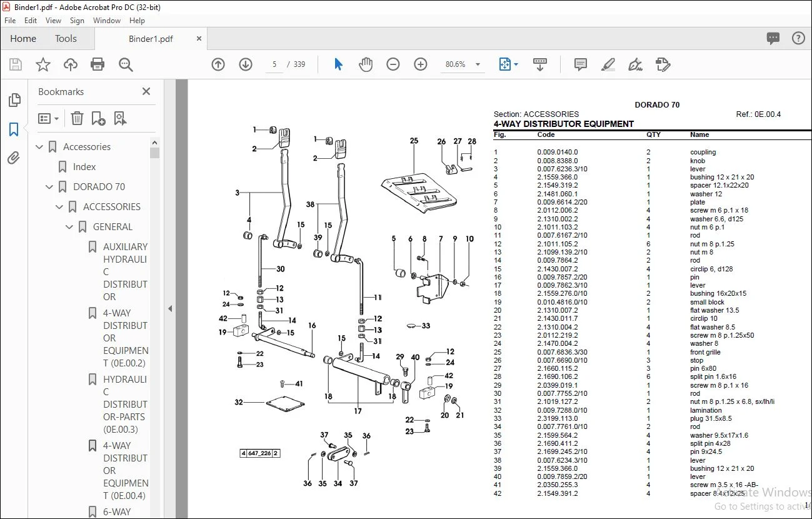
Task: Save the file with the floppy disk icon
Action: click(x=16, y=64)
